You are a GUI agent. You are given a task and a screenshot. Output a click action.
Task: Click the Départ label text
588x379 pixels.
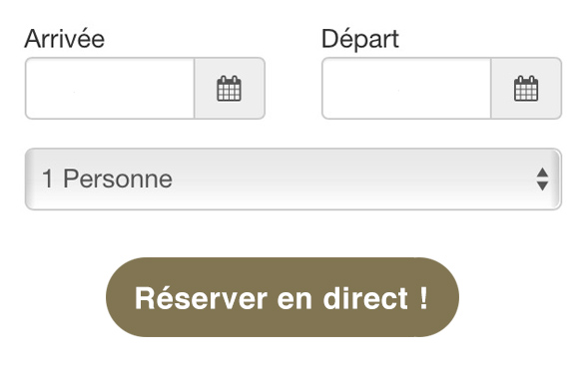point(360,39)
